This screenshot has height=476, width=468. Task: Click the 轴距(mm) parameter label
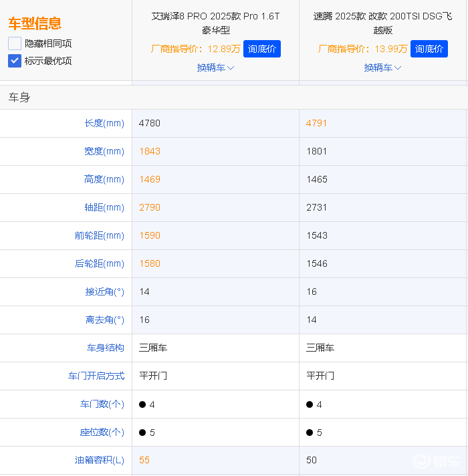pyautogui.click(x=104, y=207)
